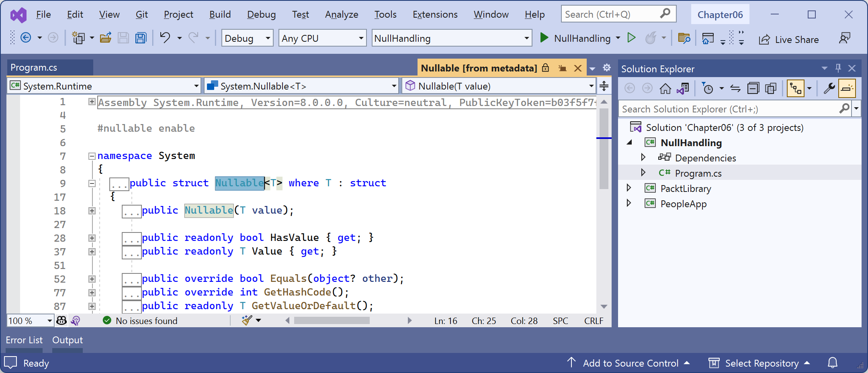Toggle nested files view button
Screen dimensions: 868x373
click(796, 88)
